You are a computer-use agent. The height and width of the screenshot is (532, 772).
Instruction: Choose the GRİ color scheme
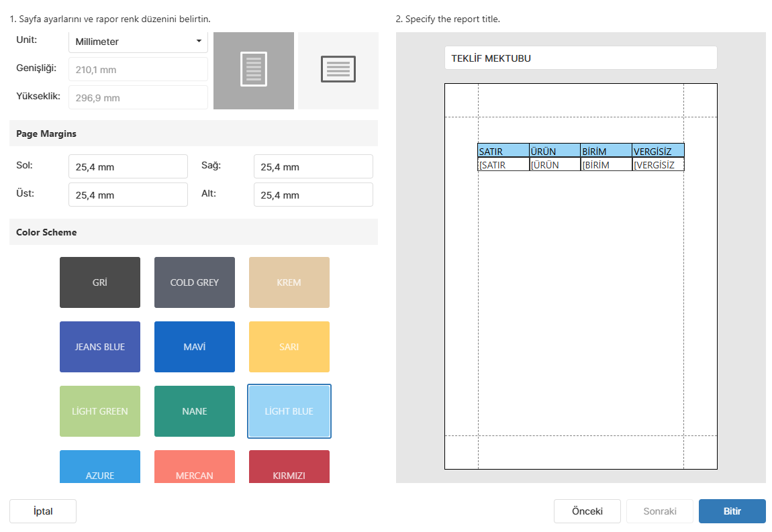[100, 282]
